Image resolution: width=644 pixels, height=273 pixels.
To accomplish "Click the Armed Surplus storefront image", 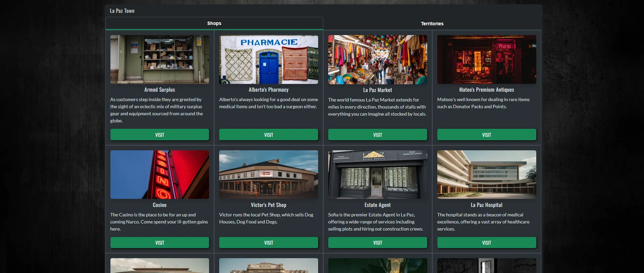I will [160, 60].
